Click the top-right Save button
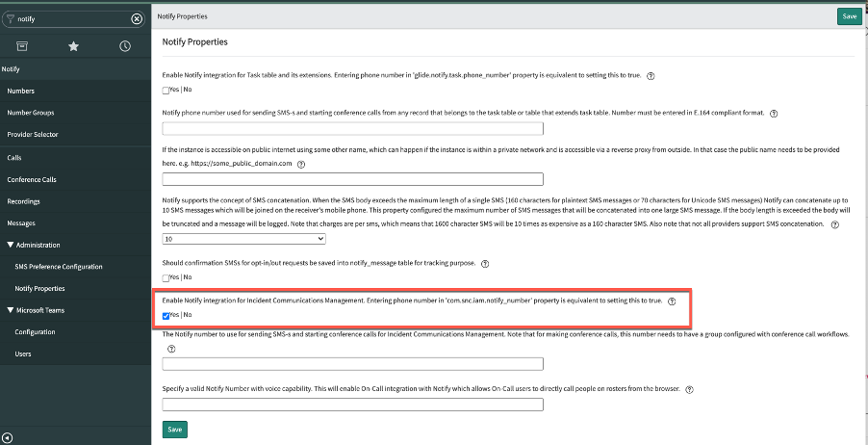 (x=849, y=16)
